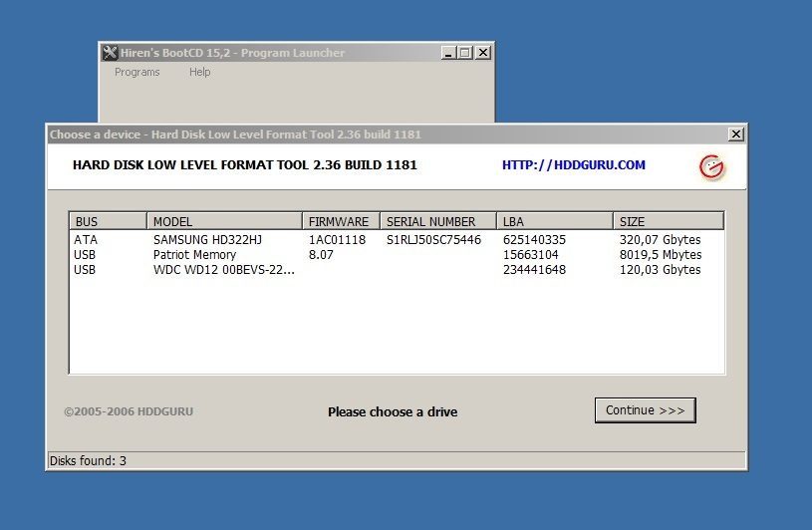The height and width of the screenshot is (530, 812).
Task: Open the Programs menu in Hiren's launcher
Action: tap(136, 72)
